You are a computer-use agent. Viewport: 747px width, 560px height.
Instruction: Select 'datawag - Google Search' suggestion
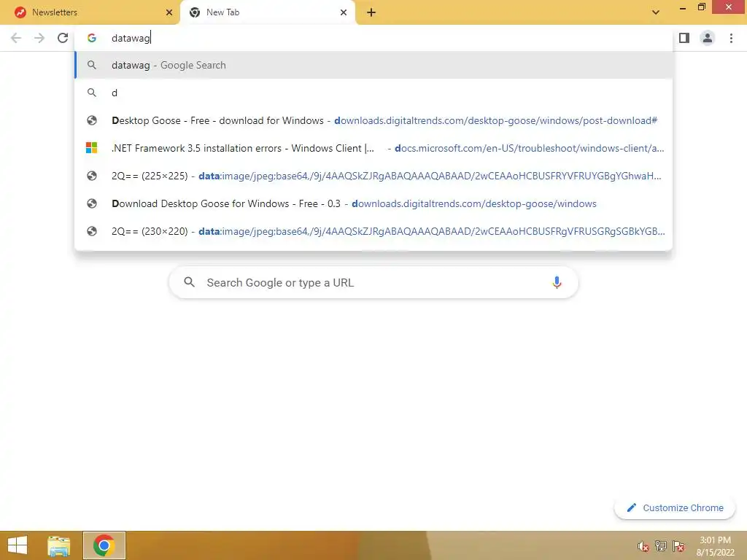pos(373,65)
